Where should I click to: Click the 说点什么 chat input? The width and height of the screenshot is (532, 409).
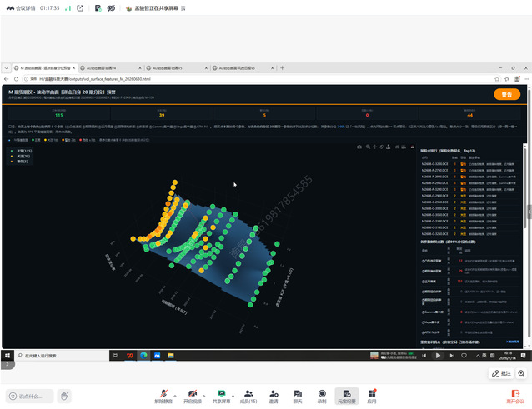click(30, 396)
